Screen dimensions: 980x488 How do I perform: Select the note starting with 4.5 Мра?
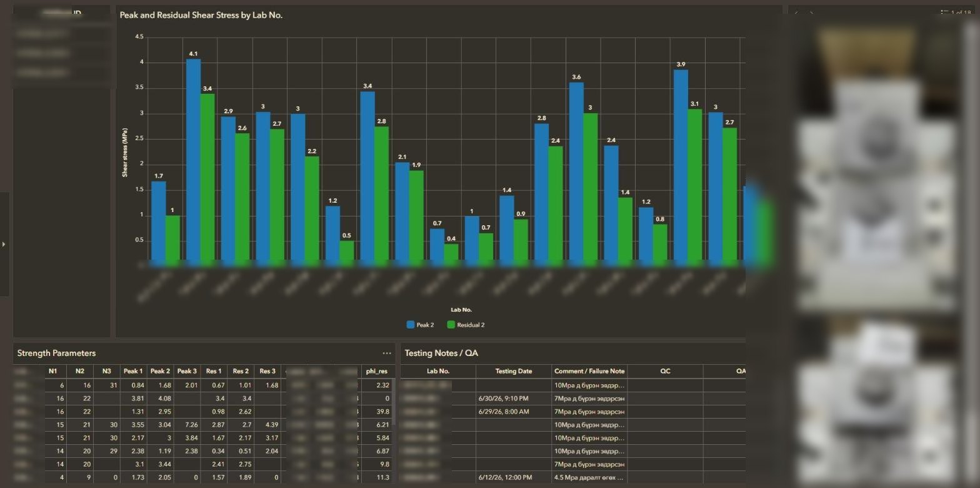(x=589, y=477)
